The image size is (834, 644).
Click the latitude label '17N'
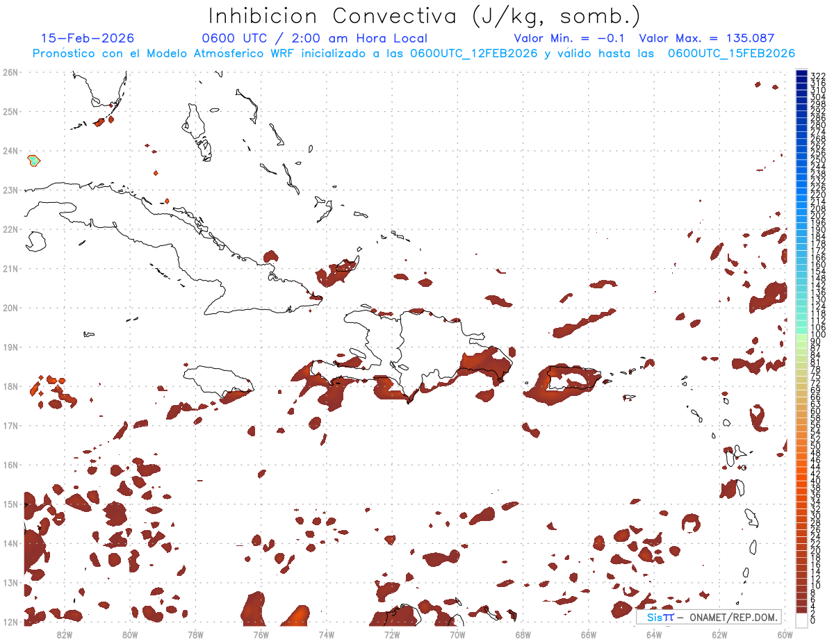(10, 425)
